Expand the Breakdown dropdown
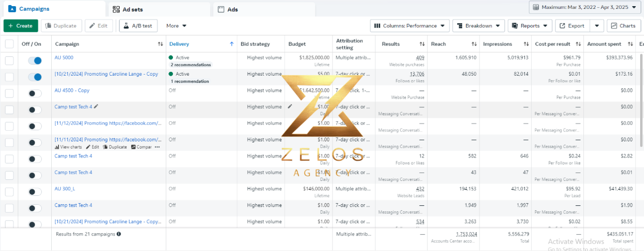Image resolution: width=644 pixels, height=251 pixels. click(478, 26)
